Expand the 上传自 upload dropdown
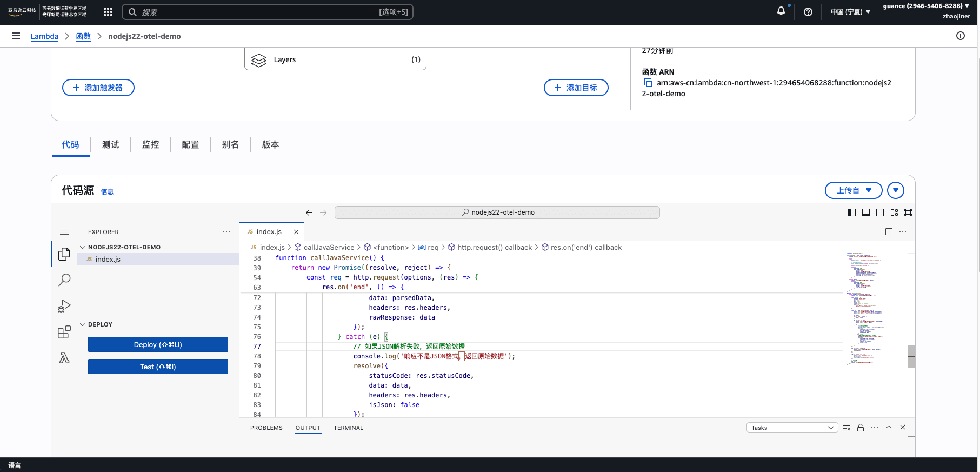The width and height of the screenshot is (980, 472). coord(854,190)
